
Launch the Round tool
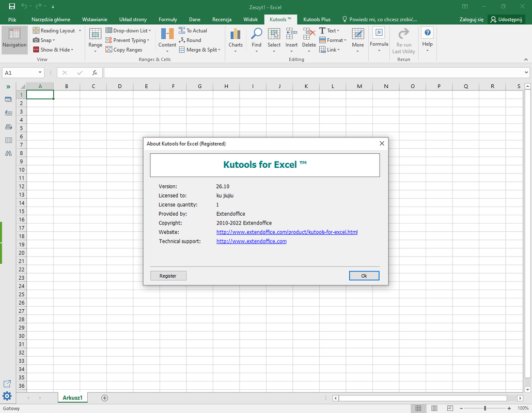point(190,40)
